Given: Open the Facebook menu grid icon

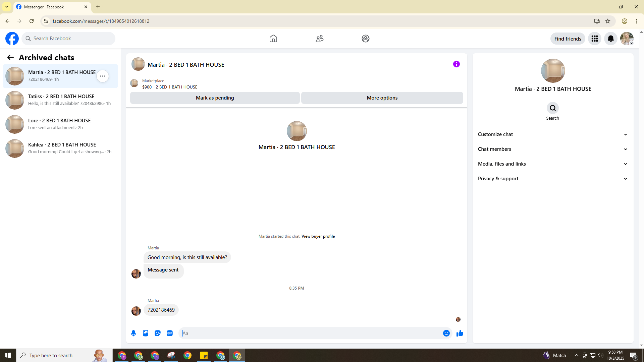Looking at the screenshot, I should [x=595, y=39].
